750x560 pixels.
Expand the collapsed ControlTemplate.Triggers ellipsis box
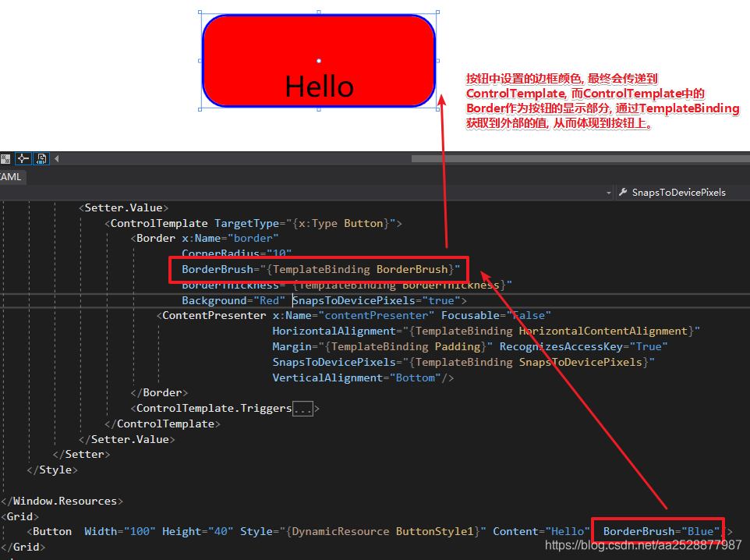click(x=302, y=409)
